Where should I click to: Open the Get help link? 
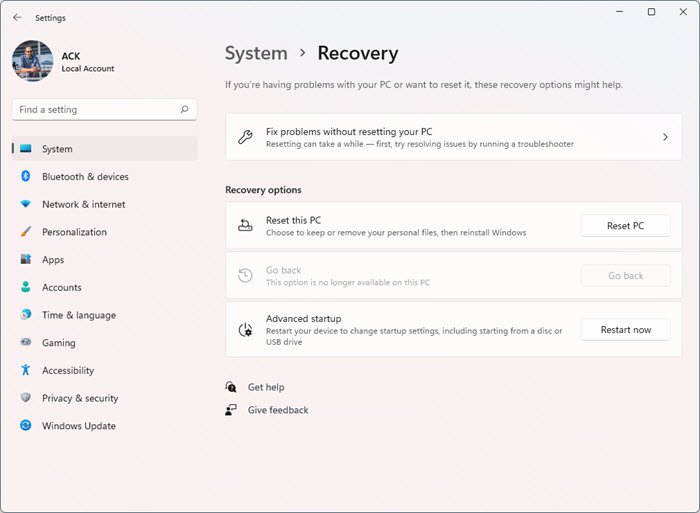click(x=266, y=387)
